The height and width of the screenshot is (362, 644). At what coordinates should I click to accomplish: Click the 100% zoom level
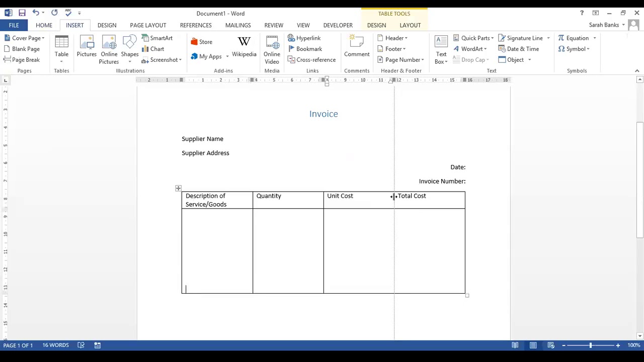coord(634,345)
